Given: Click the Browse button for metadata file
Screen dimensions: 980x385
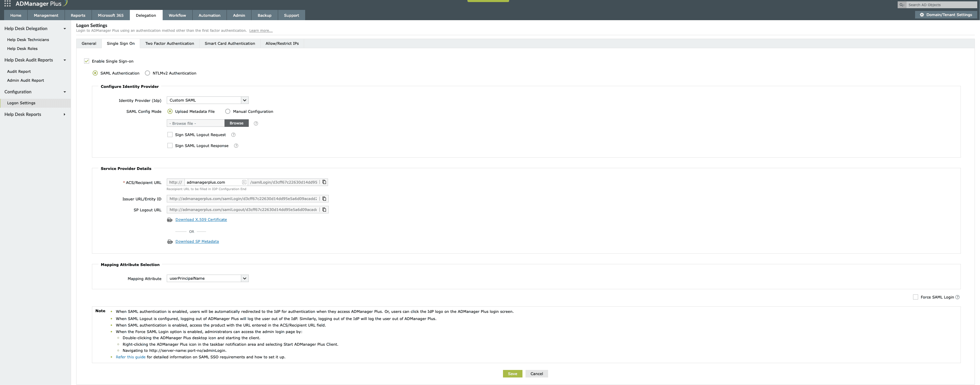Looking at the screenshot, I should [236, 123].
